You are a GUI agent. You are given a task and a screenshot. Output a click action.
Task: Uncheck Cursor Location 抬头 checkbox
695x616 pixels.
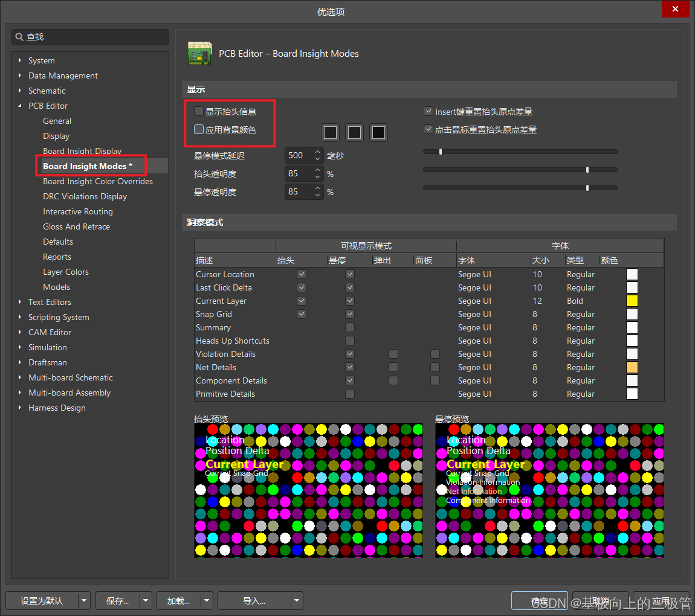302,274
